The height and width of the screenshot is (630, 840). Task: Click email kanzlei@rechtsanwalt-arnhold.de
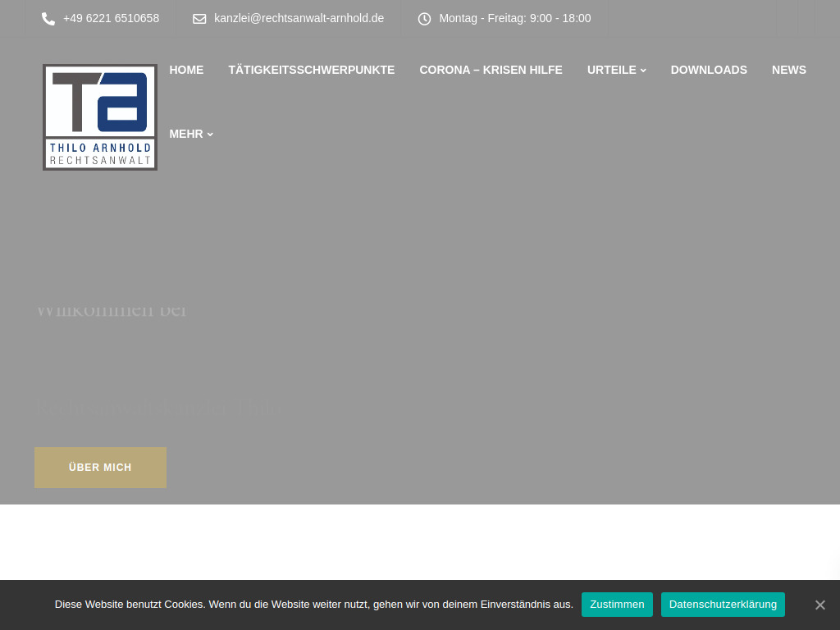299,19
